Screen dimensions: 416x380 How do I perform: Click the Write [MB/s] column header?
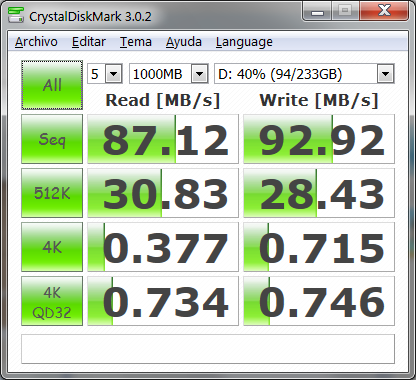tap(319, 100)
